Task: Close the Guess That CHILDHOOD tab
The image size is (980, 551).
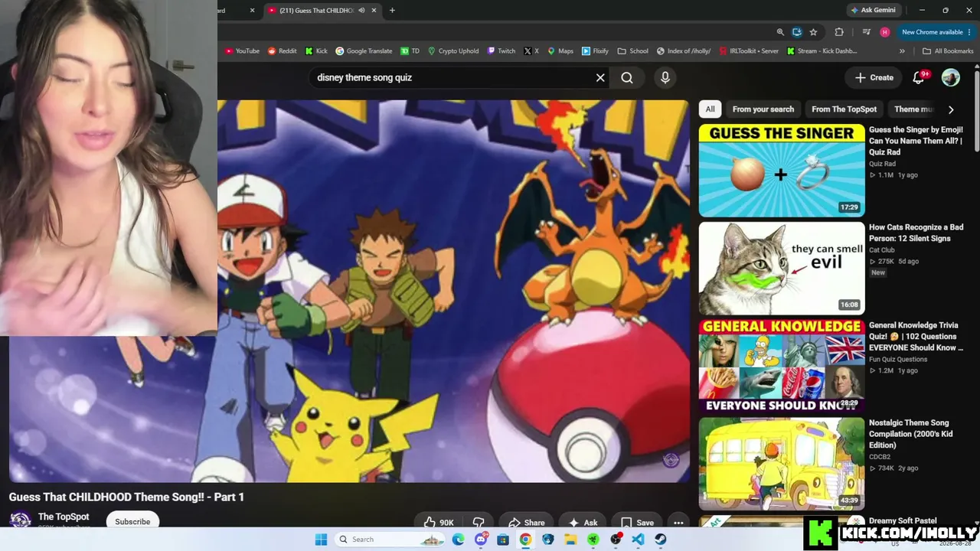Action: pos(374,11)
